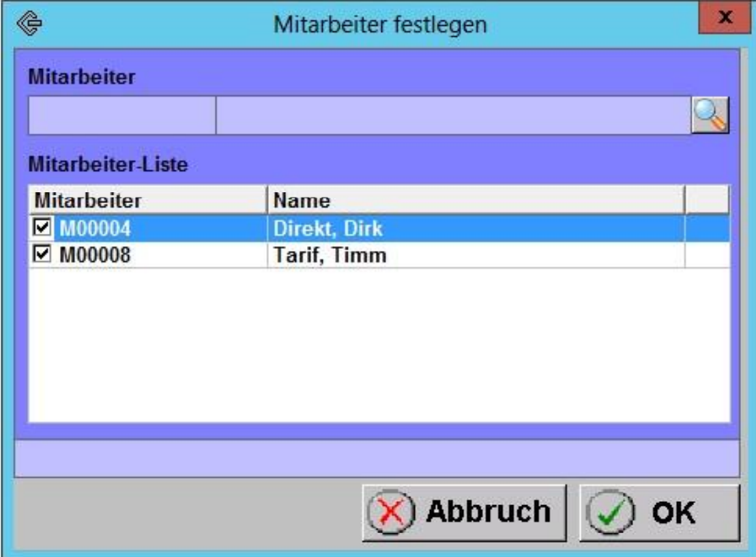Focus the short Mitarbeiter number input field
This screenshot has height=557, width=756.
[x=121, y=115]
